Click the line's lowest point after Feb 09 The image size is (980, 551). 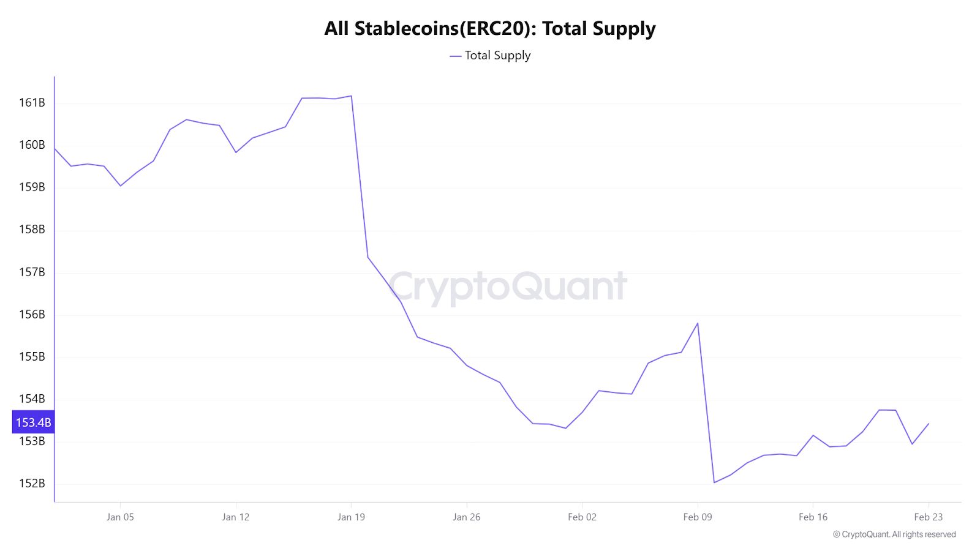714,482
